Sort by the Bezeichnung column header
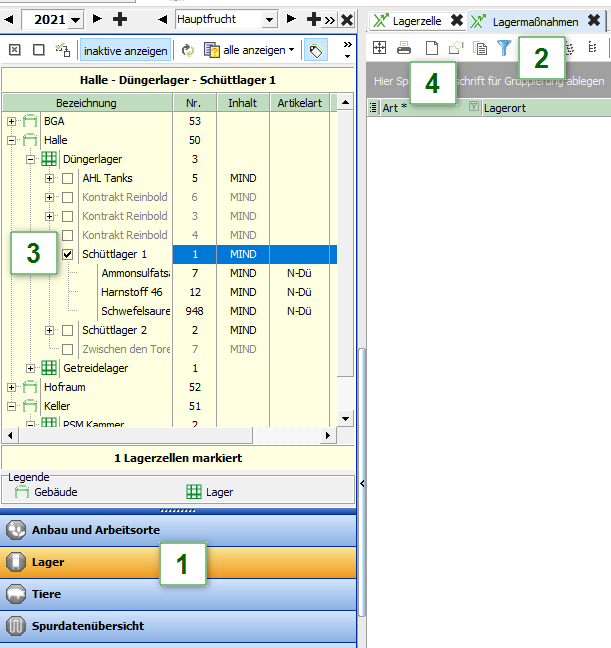611x648 pixels. 86,103
